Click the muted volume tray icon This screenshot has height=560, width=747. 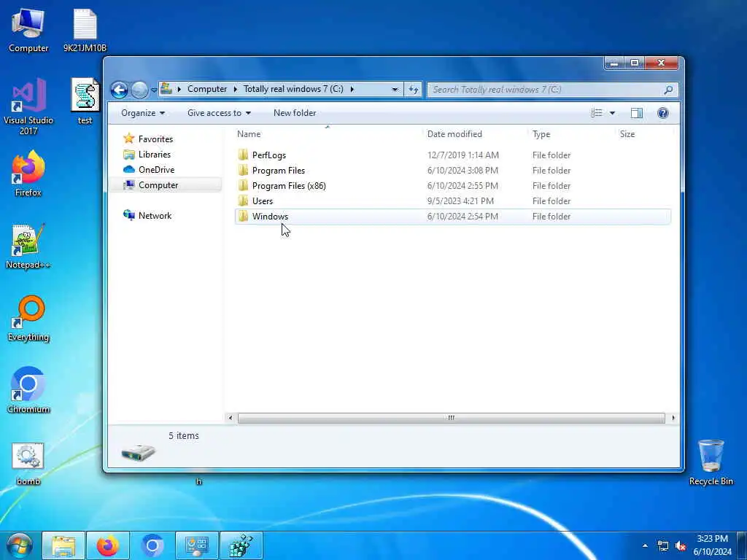point(681,545)
